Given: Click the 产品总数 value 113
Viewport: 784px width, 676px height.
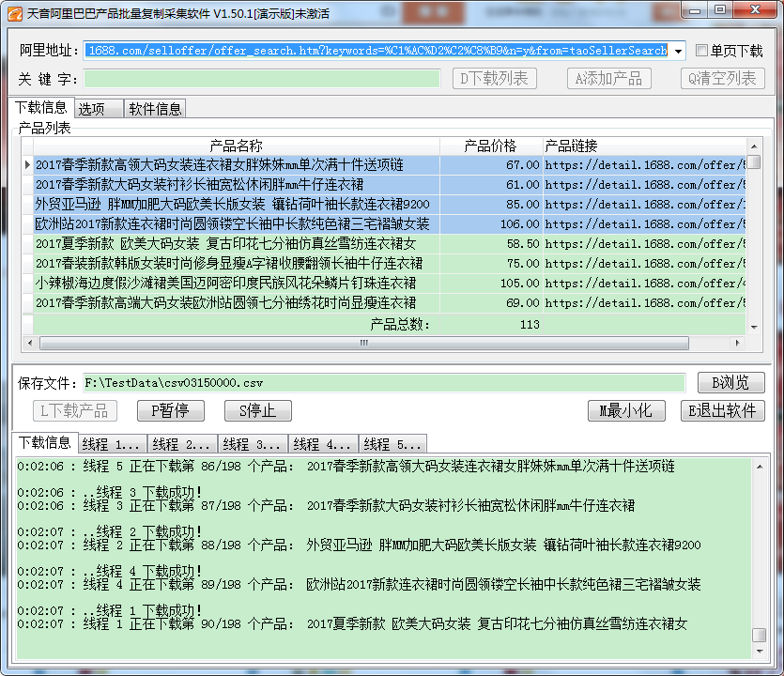Looking at the screenshot, I should pos(530,325).
